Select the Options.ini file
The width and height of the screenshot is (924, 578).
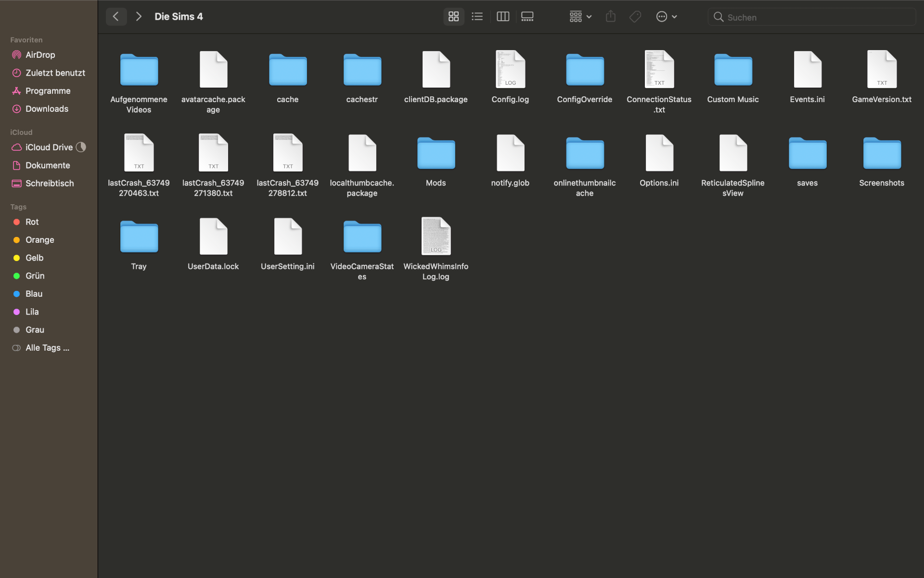[x=659, y=154]
